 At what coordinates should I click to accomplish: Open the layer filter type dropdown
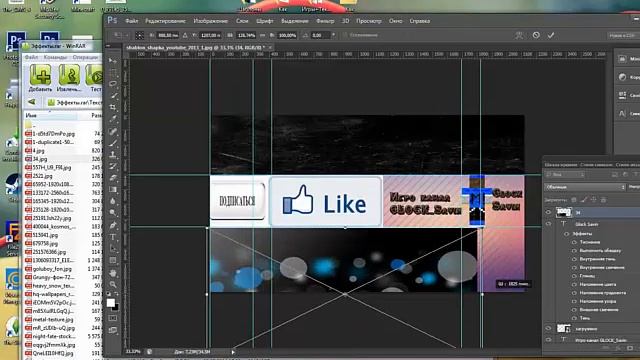coord(565,175)
